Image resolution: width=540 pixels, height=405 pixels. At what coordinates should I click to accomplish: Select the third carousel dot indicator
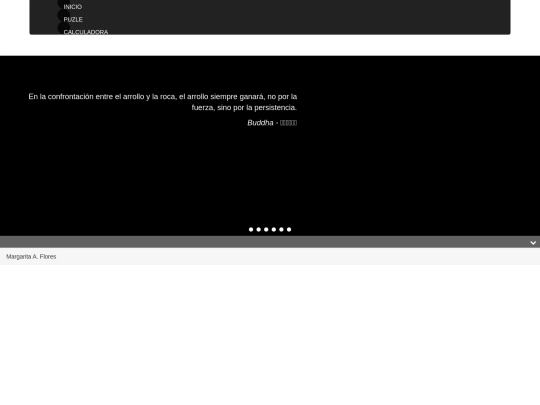[266, 229]
